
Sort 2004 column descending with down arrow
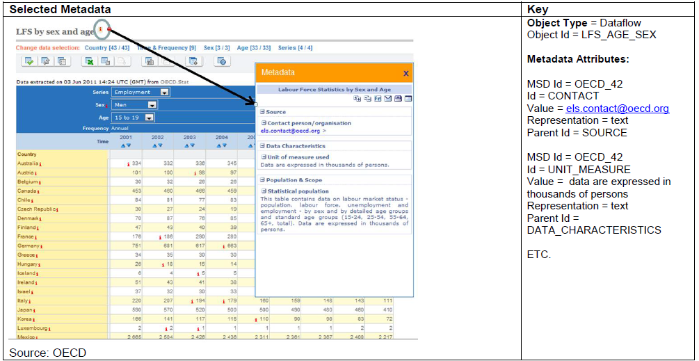(225, 145)
